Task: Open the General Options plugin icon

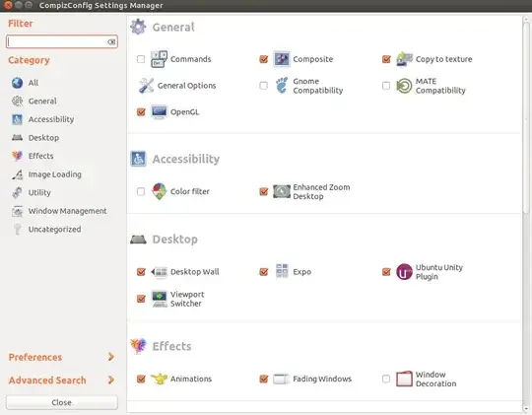Action: [x=146, y=86]
